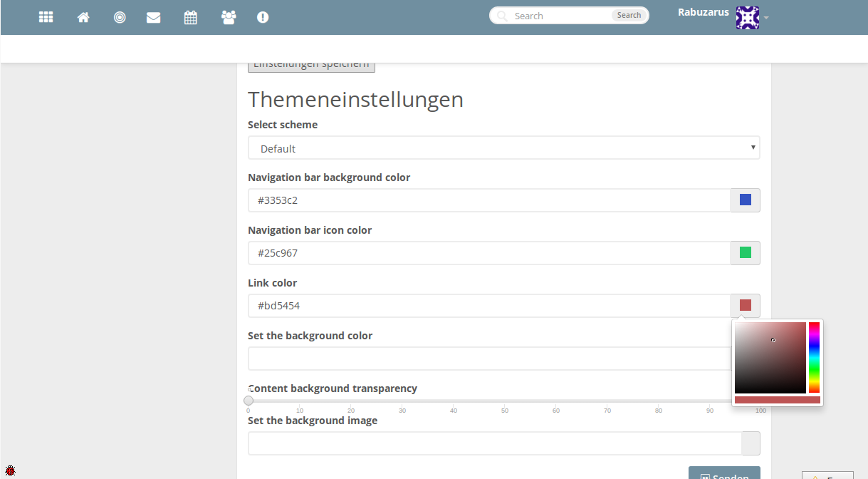This screenshot has height=479, width=868.
Task: Open the channel target icon
Action: (x=120, y=17)
